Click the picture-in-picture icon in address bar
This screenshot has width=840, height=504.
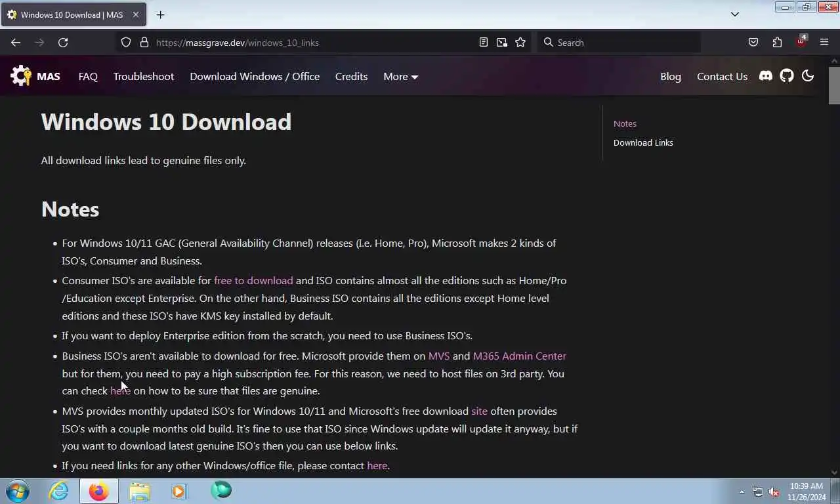[502, 43]
